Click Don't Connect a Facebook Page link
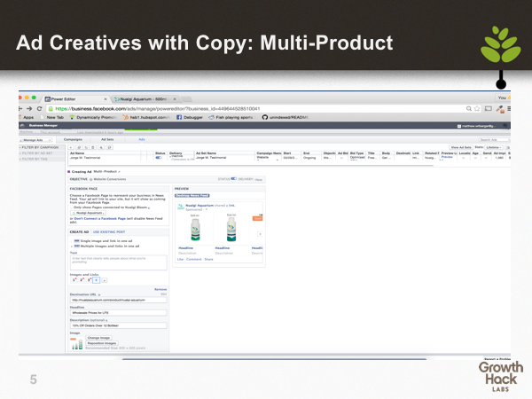 coord(99,219)
